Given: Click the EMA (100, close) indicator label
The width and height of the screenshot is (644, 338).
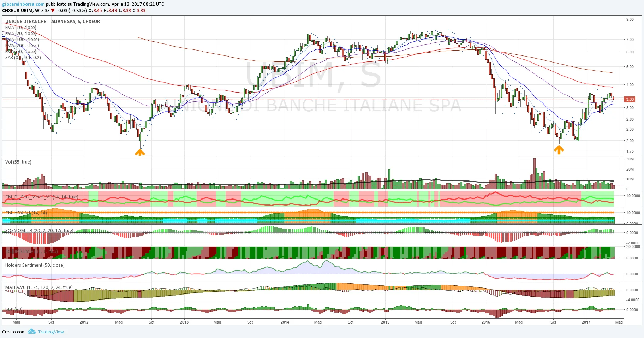Looking at the screenshot, I should point(22,39).
